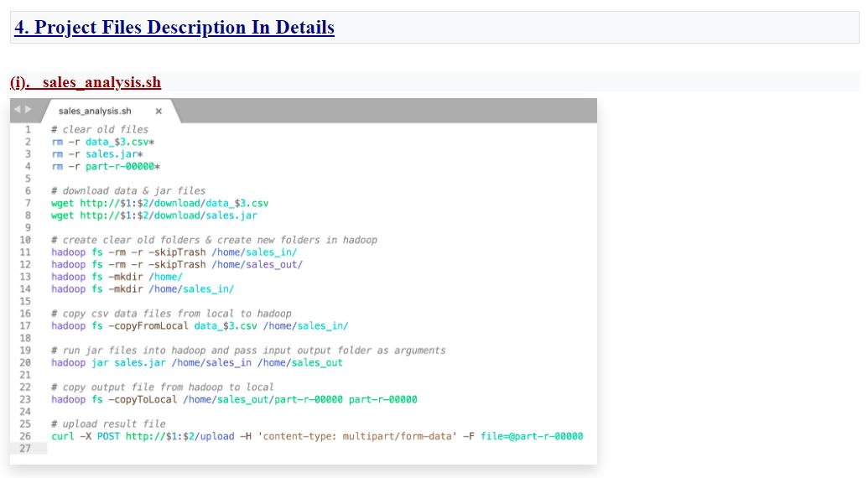Click line number 14 in the gutter
Image resolution: width=868 pixels, height=478 pixels.
coord(24,289)
